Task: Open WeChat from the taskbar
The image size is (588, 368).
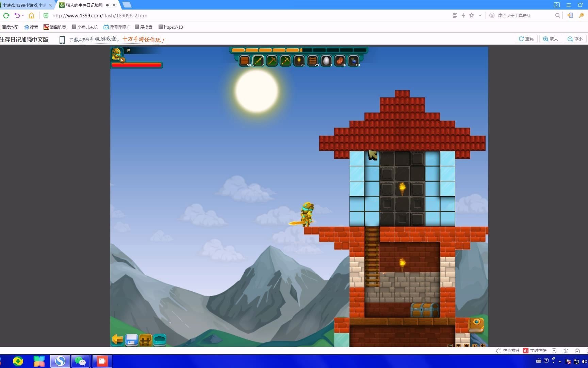Action: [81, 361]
